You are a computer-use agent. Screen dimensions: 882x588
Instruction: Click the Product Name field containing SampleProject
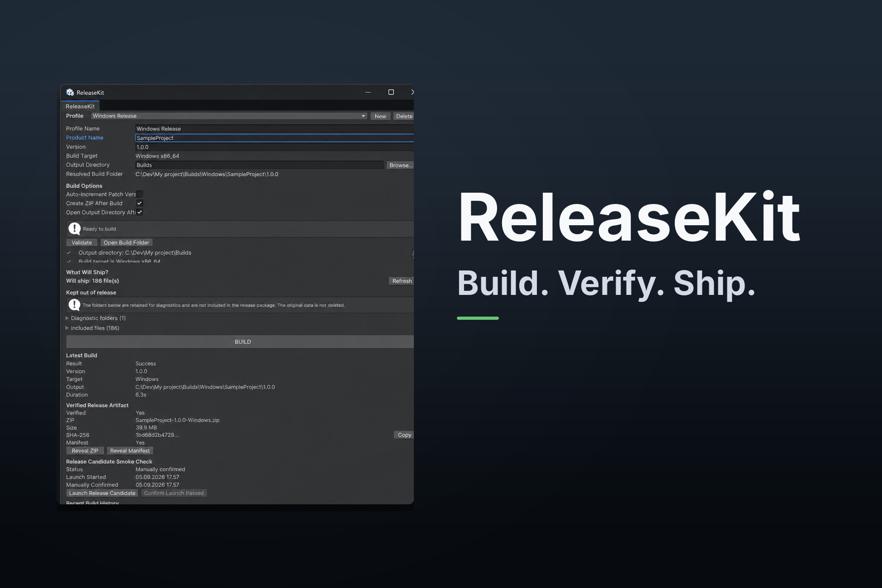275,138
